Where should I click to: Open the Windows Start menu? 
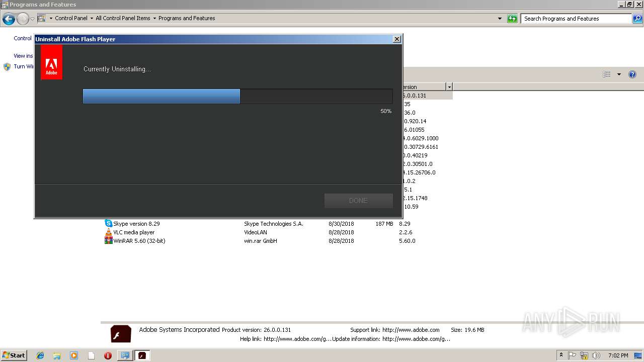[x=14, y=355]
